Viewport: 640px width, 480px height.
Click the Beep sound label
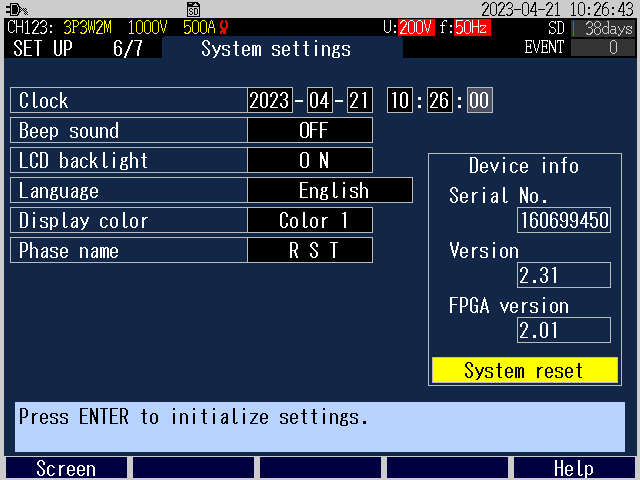(x=69, y=131)
